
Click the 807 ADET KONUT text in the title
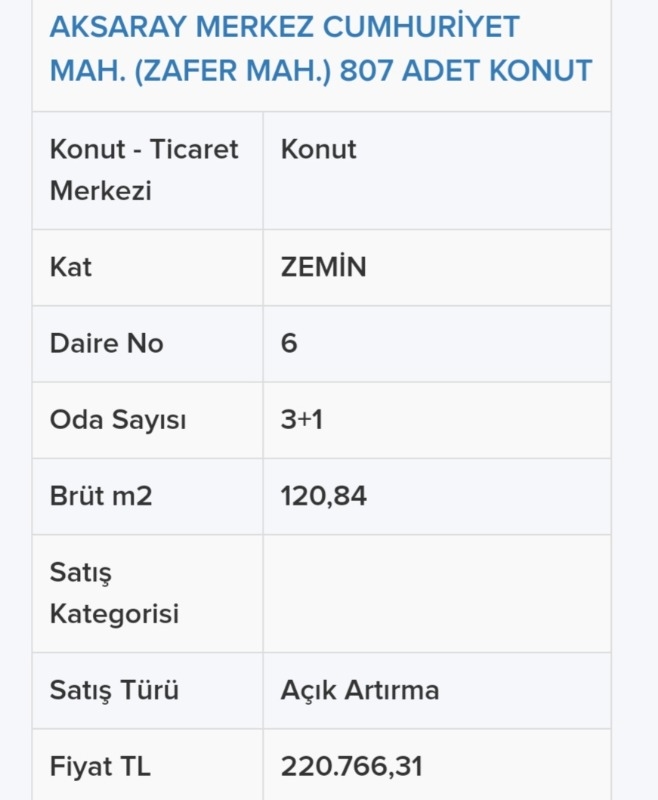466,70
